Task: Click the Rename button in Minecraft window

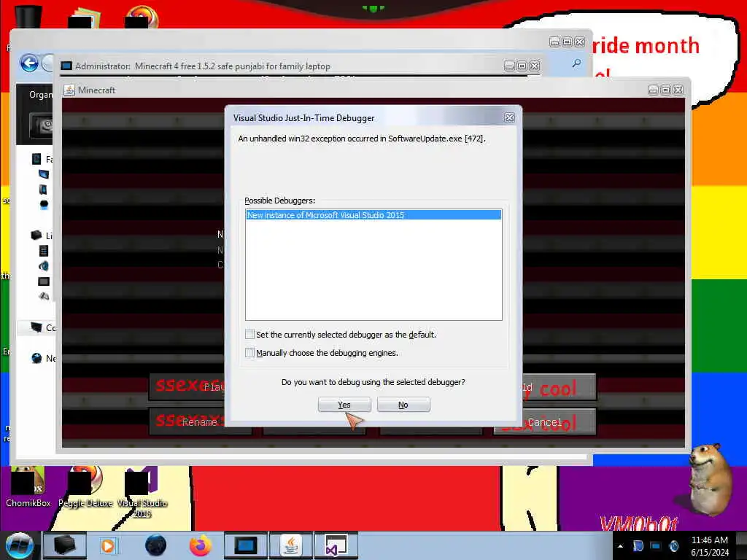Action: pyautogui.click(x=199, y=422)
